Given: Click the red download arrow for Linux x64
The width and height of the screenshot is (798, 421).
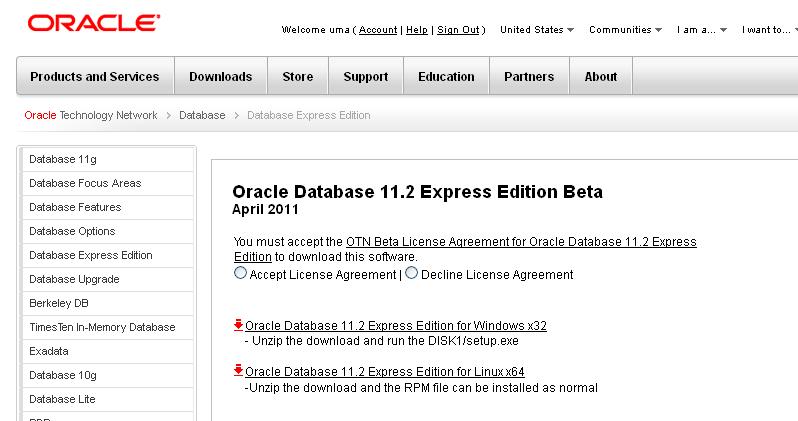Looking at the screenshot, I should pyautogui.click(x=238, y=370).
